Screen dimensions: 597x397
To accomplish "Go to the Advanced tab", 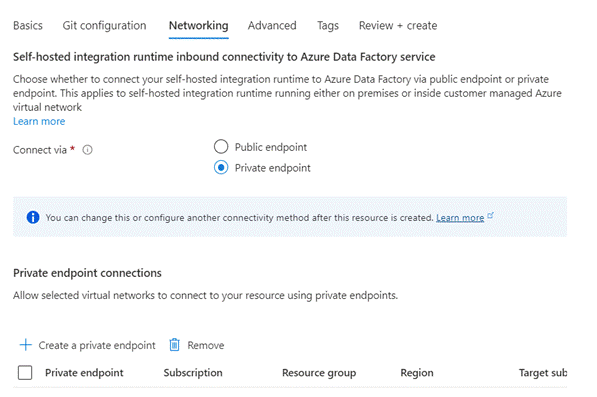I will (x=272, y=26).
